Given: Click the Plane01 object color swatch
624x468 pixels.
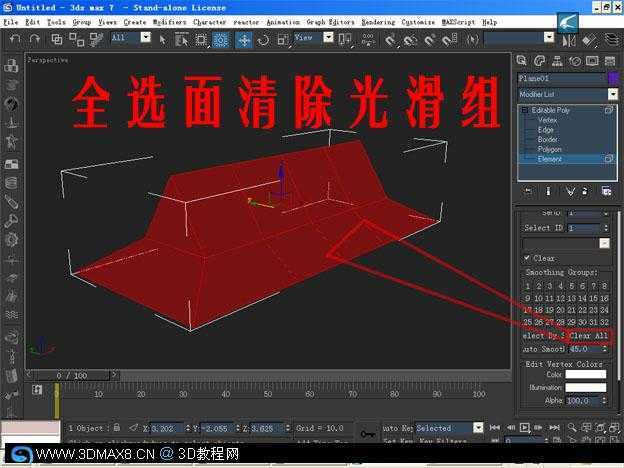Looking at the screenshot, I should click(613, 78).
